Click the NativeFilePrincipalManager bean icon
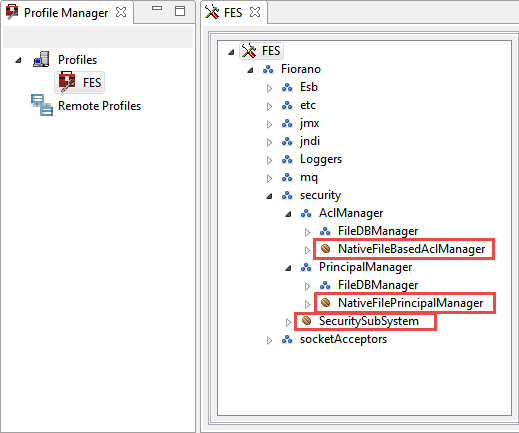 pyautogui.click(x=325, y=303)
